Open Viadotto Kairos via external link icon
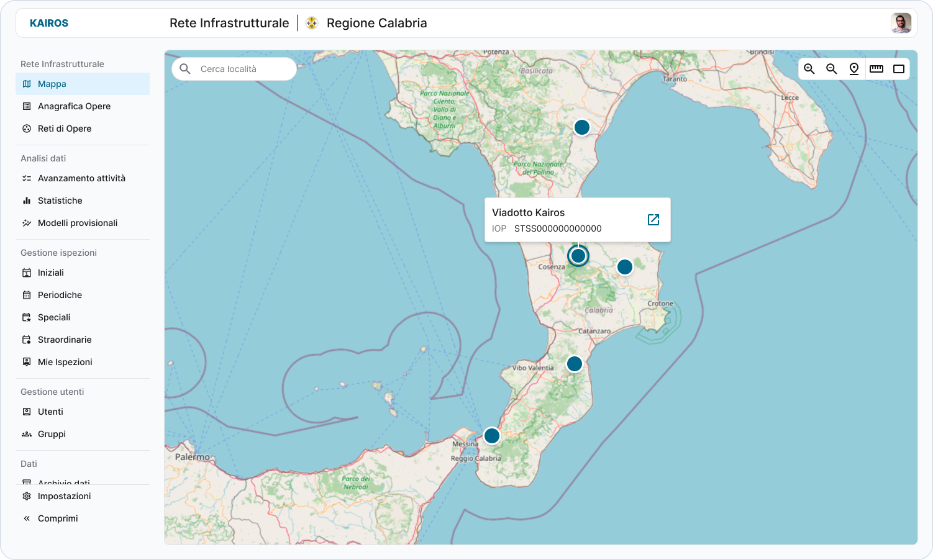This screenshot has width=933, height=560. [x=653, y=220]
